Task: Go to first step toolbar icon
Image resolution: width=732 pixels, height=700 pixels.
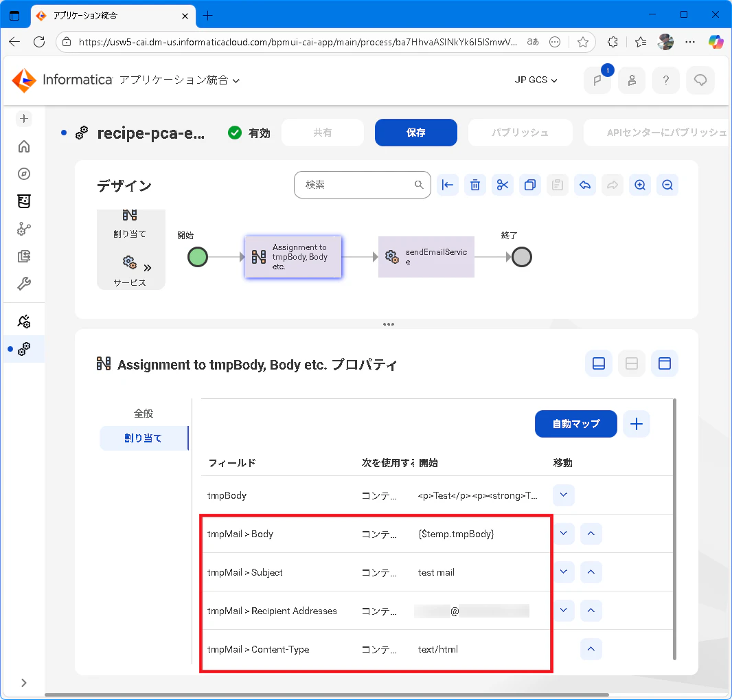Action: pos(448,185)
